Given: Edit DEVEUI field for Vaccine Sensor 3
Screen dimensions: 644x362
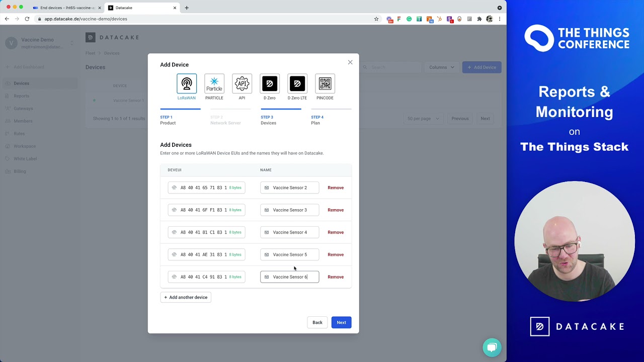Looking at the screenshot, I should (x=206, y=210).
